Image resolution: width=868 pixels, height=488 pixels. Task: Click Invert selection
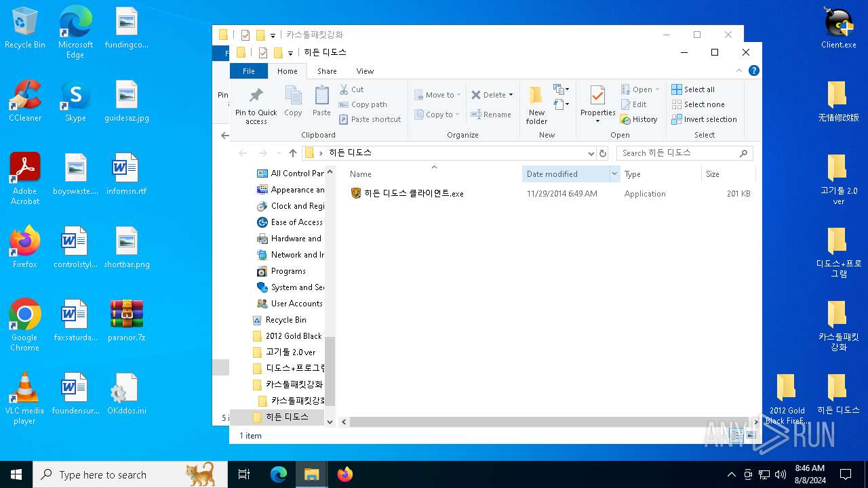(x=704, y=119)
